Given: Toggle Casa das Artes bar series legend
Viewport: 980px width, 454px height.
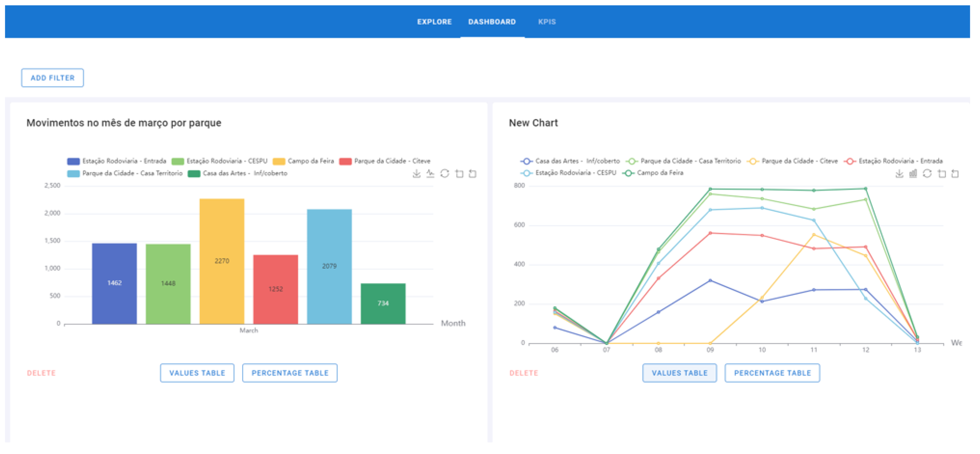Looking at the screenshot, I should tap(238, 174).
